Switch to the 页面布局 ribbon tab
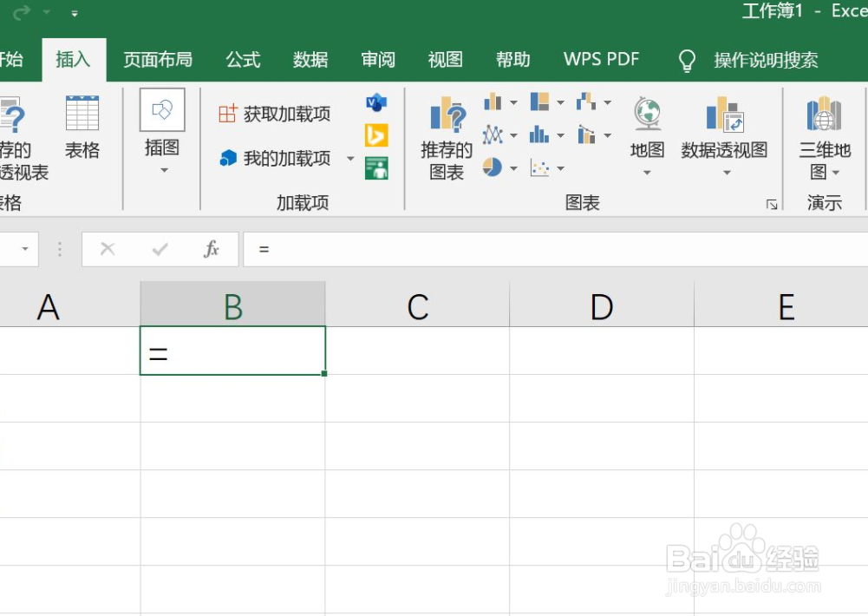 pyautogui.click(x=157, y=59)
